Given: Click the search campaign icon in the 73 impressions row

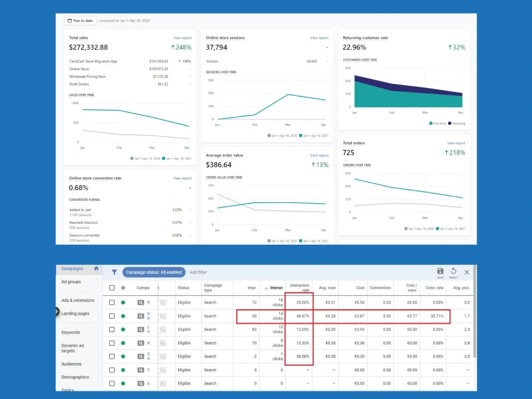Looking at the screenshot, I should [140, 343].
